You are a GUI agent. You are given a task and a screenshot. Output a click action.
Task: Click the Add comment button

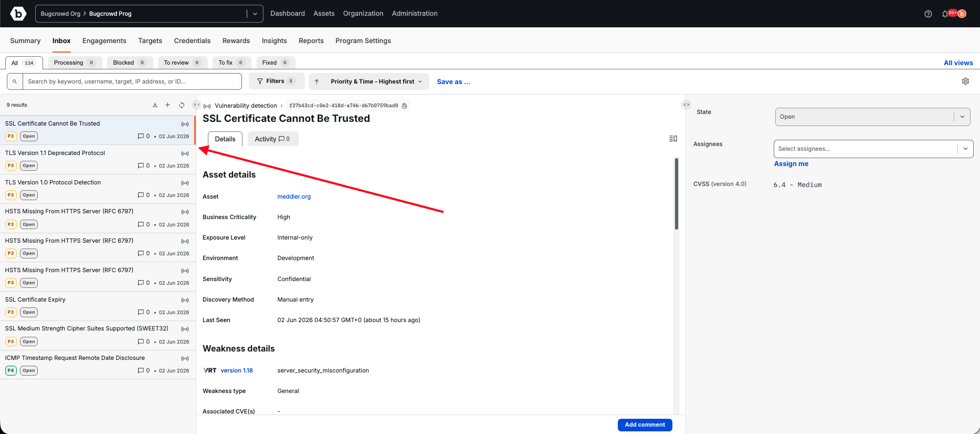pyautogui.click(x=645, y=425)
